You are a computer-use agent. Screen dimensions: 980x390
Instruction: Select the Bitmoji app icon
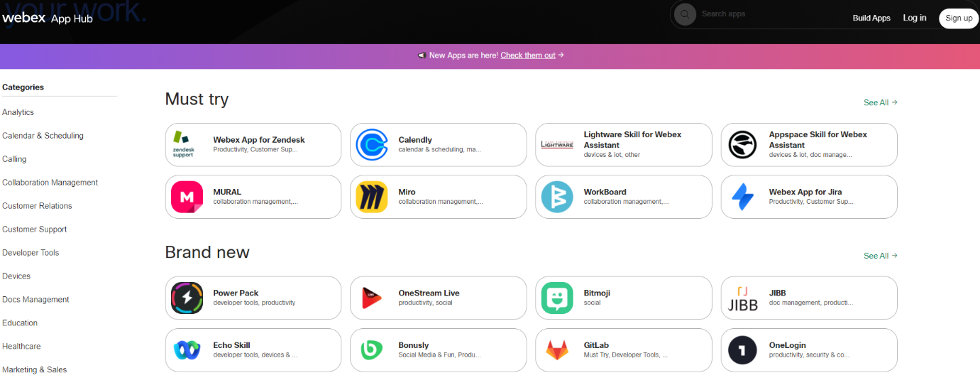(x=557, y=298)
